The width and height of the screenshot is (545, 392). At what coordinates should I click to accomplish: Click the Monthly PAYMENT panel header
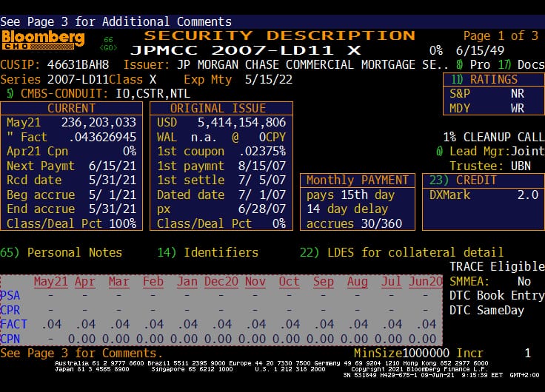358,180
